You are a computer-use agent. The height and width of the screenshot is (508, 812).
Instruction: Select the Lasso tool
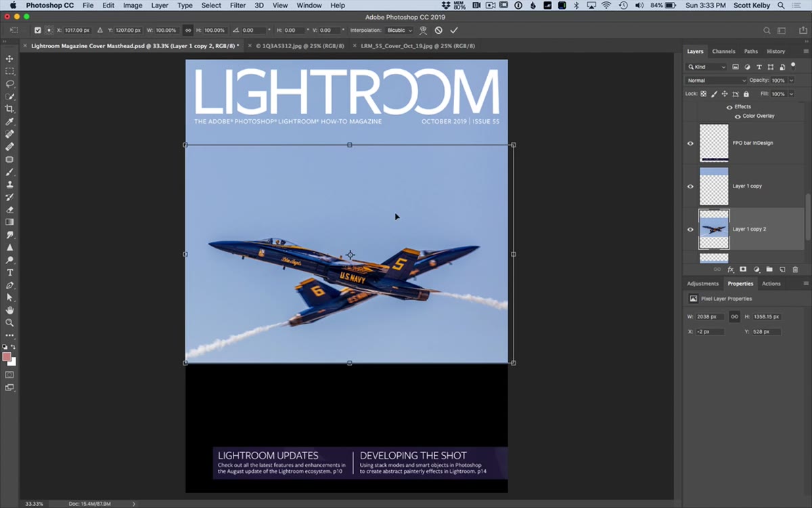coord(9,84)
